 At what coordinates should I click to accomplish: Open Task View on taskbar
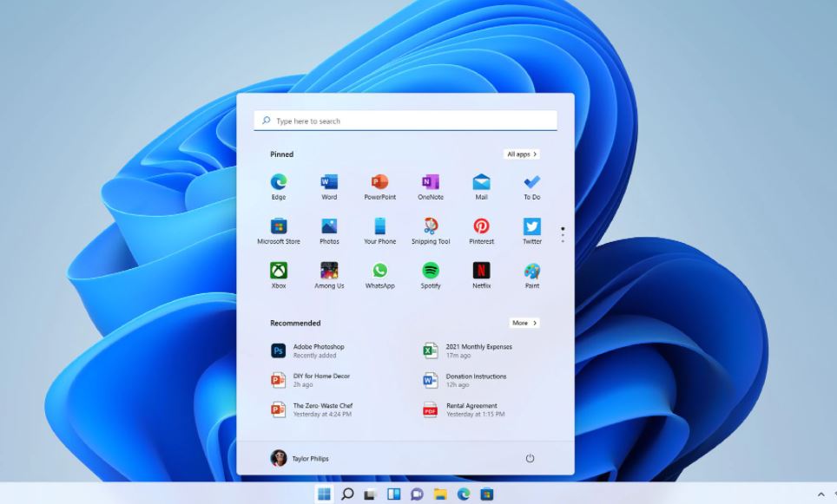tap(370, 494)
